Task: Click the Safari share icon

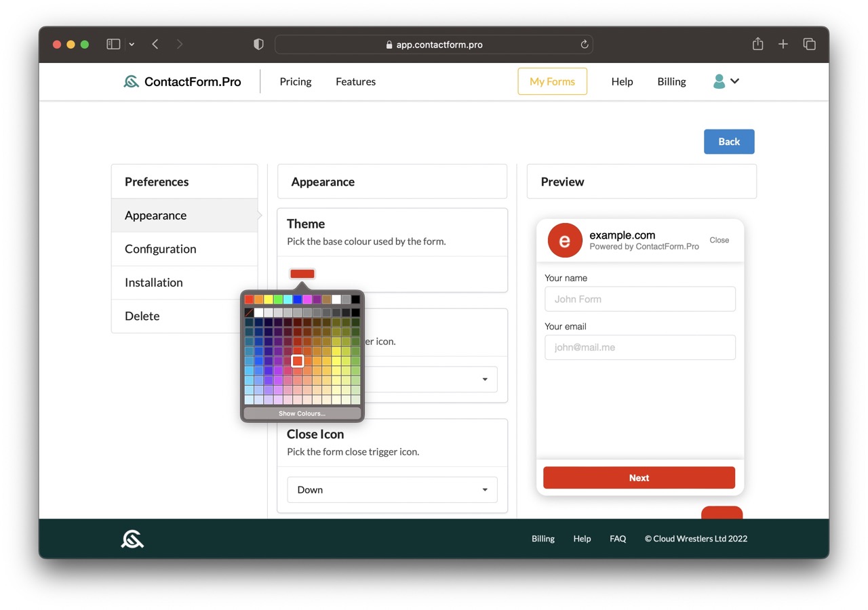Action: 757,43
